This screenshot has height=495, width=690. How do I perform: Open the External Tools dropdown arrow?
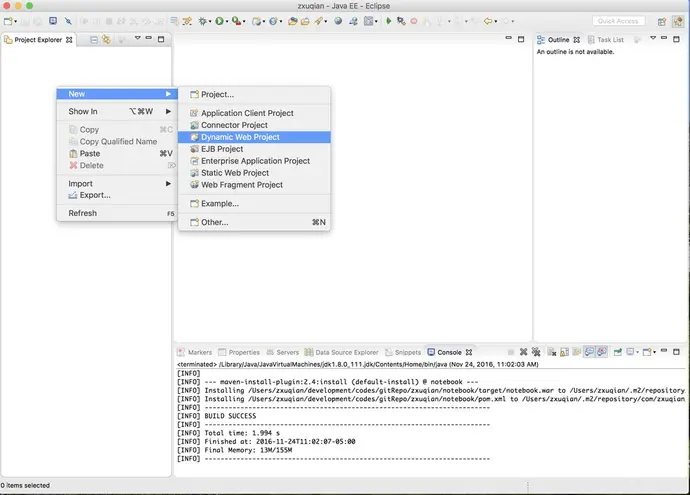click(244, 21)
